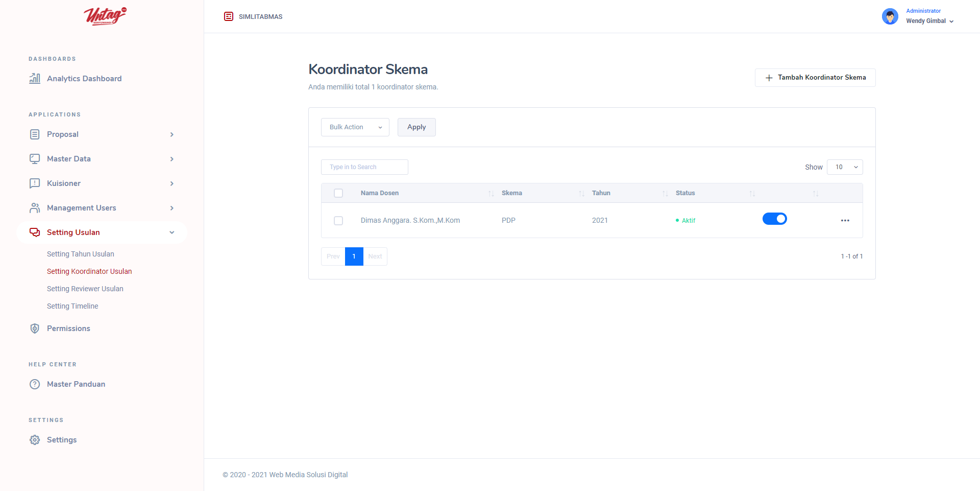Click the Tambah Koordinator Skema button
This screenshot has width=980, height=491.
(815, 78)
